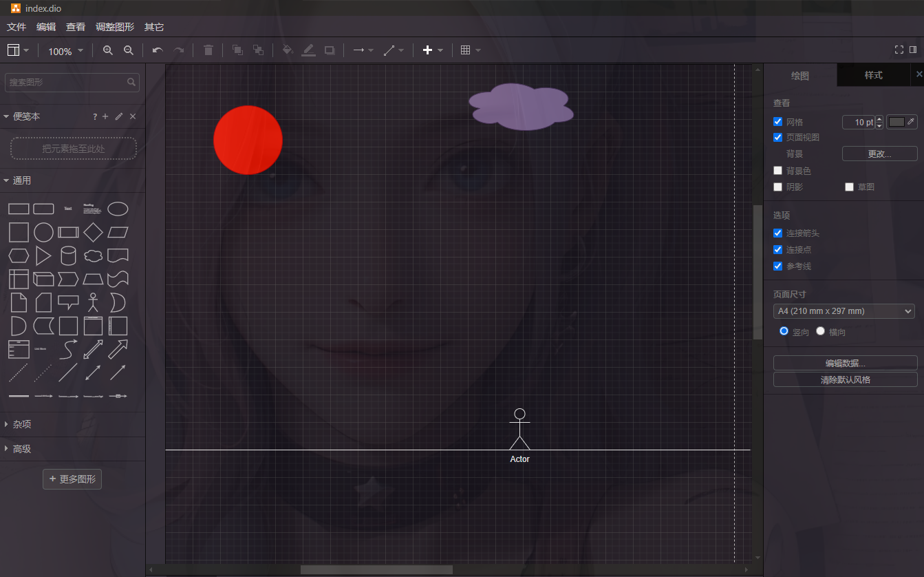Click the grid size 10 pt field
Image resolution: width=924 pixels, height=577 pixels.
click(x=859, y=122)
